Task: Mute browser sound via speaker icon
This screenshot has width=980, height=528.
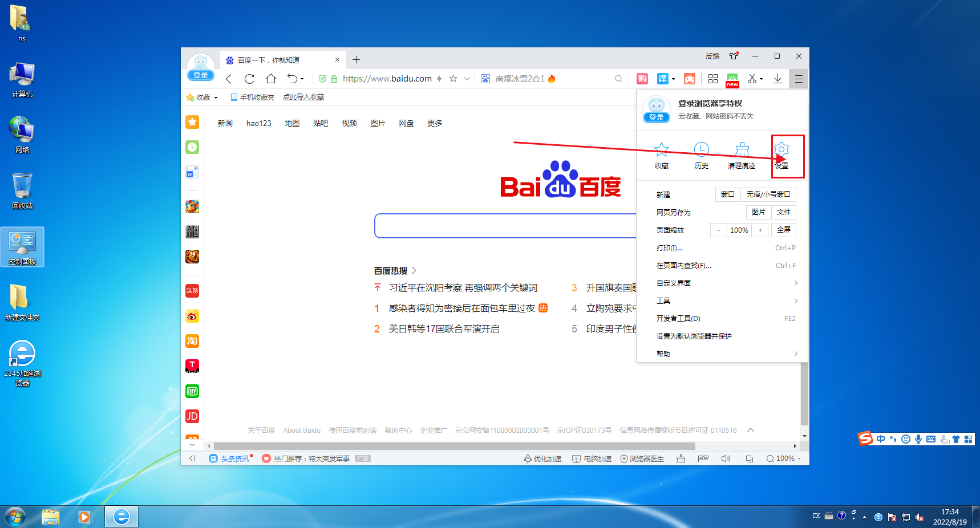Action: tap(726, 458)
